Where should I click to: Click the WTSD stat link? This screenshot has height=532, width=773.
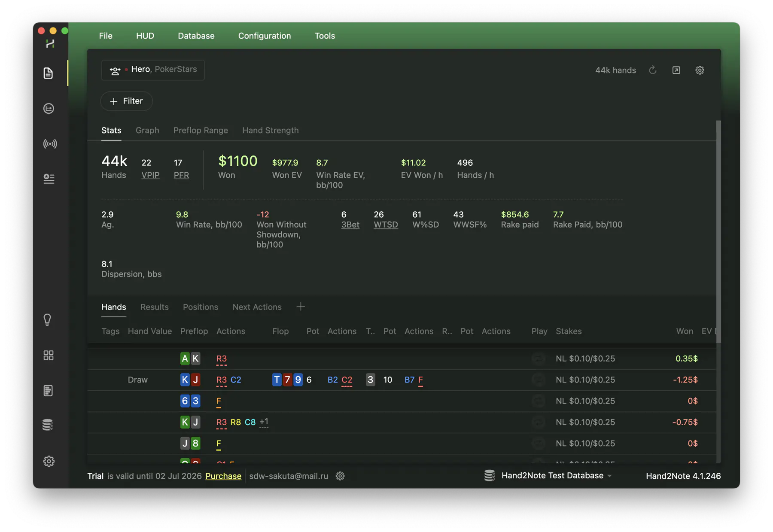click(386, 225)
